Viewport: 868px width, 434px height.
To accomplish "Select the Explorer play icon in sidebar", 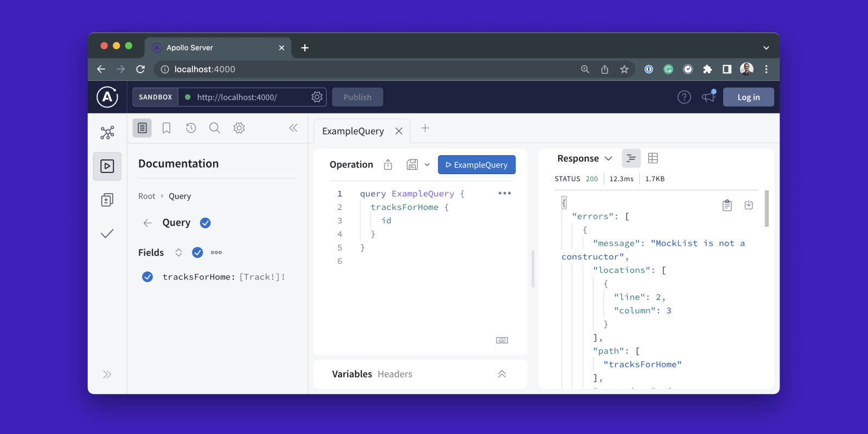I will [107, 166].
